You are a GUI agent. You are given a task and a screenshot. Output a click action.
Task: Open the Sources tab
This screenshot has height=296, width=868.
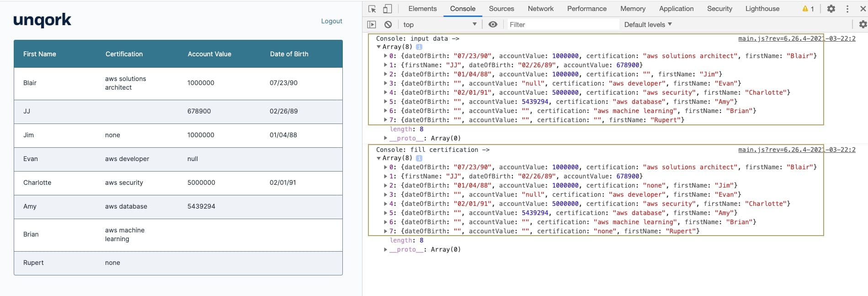(x=501, y=9)
